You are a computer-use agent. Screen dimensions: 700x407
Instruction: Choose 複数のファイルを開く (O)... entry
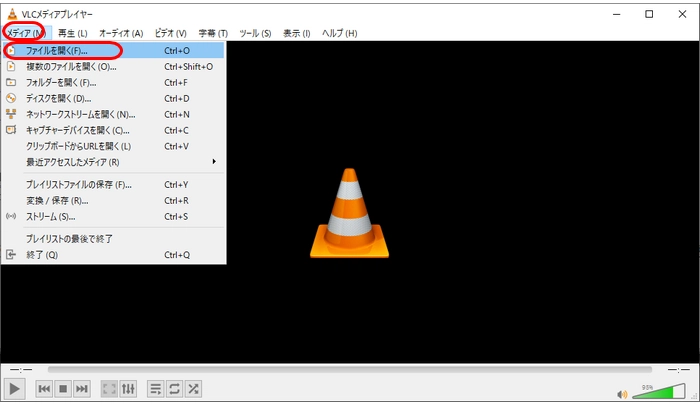(113, 66)
